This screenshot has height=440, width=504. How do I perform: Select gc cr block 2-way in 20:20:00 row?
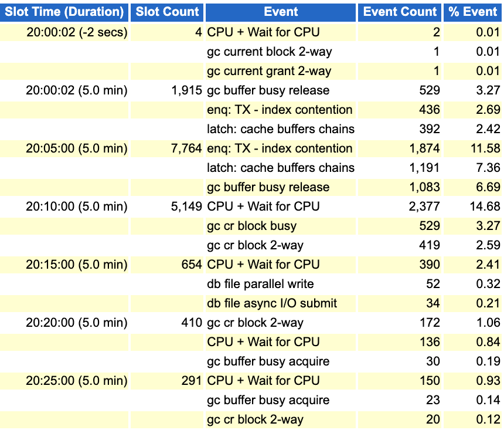pos(255,323)
